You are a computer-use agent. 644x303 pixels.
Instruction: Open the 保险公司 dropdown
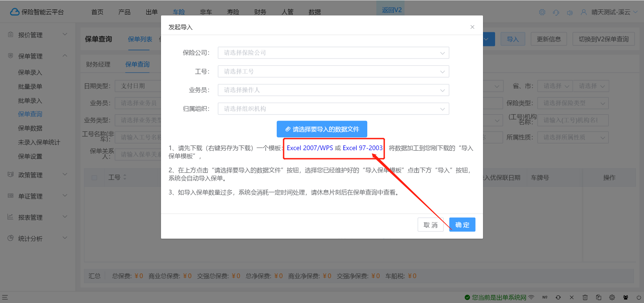pos(333,53)
